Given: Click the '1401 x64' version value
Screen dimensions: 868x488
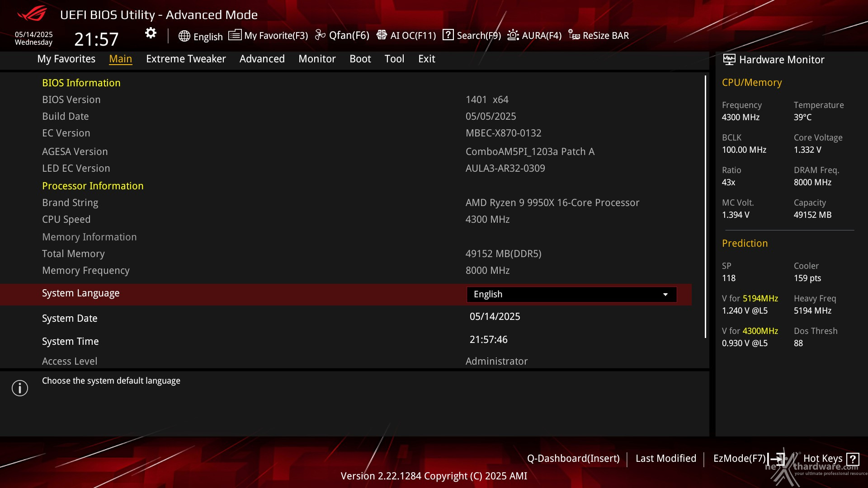Looking at the screenshot, I should (x=487, y=100).
